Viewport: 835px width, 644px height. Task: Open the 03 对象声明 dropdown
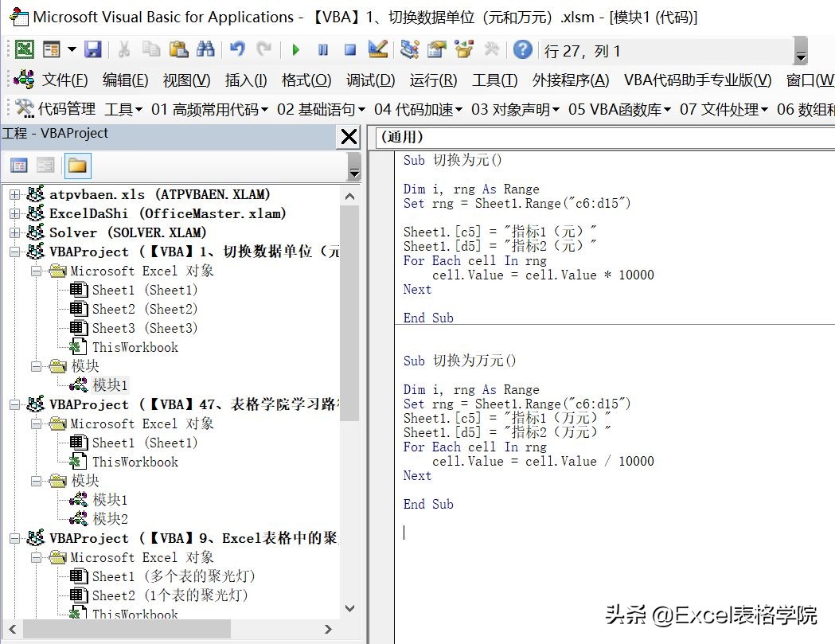[516, 109]
